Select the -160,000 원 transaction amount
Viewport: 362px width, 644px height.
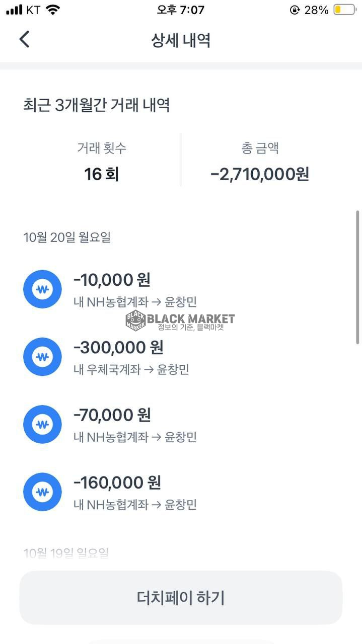[117, 482]
